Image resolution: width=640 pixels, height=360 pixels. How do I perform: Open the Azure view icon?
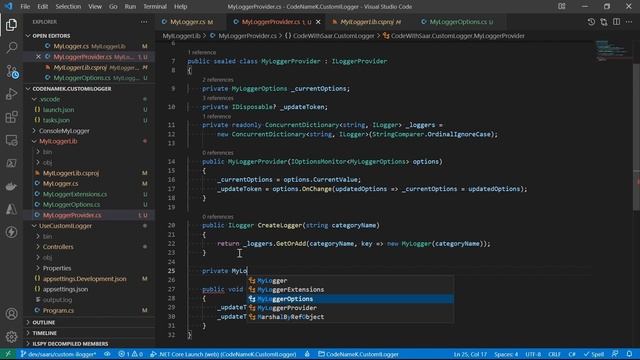[11, 209]
